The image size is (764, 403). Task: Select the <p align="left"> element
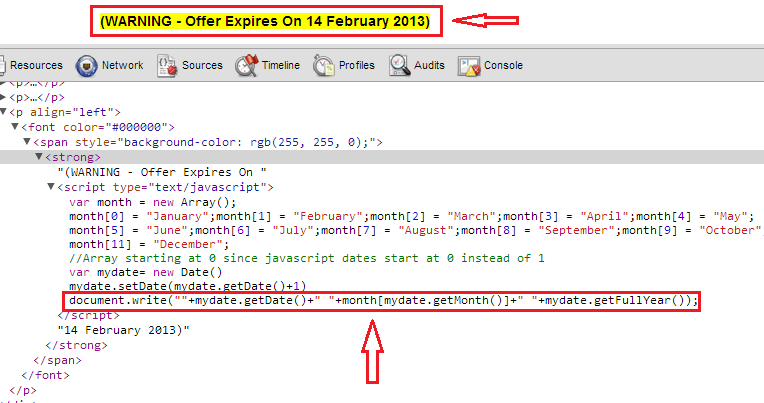click(x=65, y=112)
